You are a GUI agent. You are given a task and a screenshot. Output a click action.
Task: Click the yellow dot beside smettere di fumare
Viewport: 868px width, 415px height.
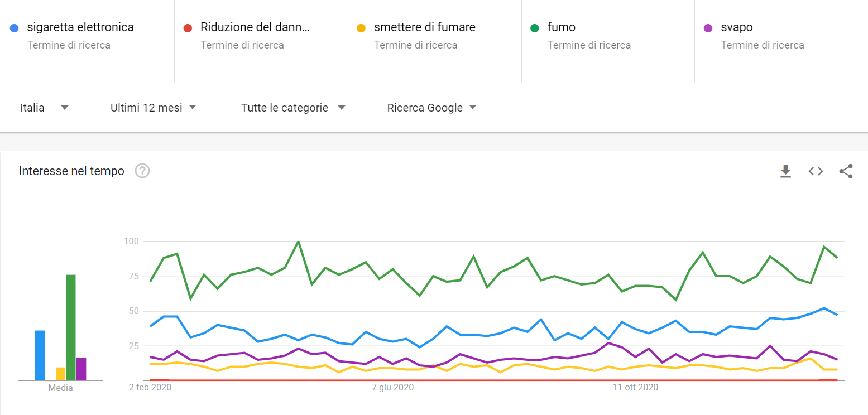(x=361, y=28)
